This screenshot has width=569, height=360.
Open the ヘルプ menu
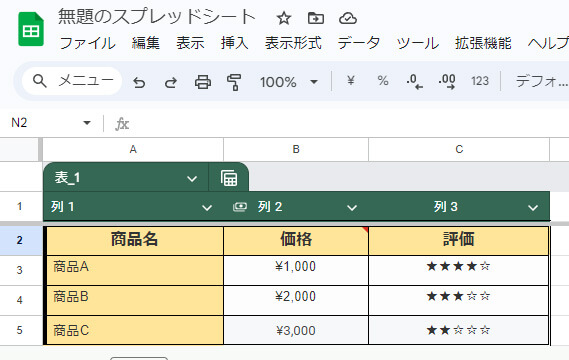click(x=548, y=43)
